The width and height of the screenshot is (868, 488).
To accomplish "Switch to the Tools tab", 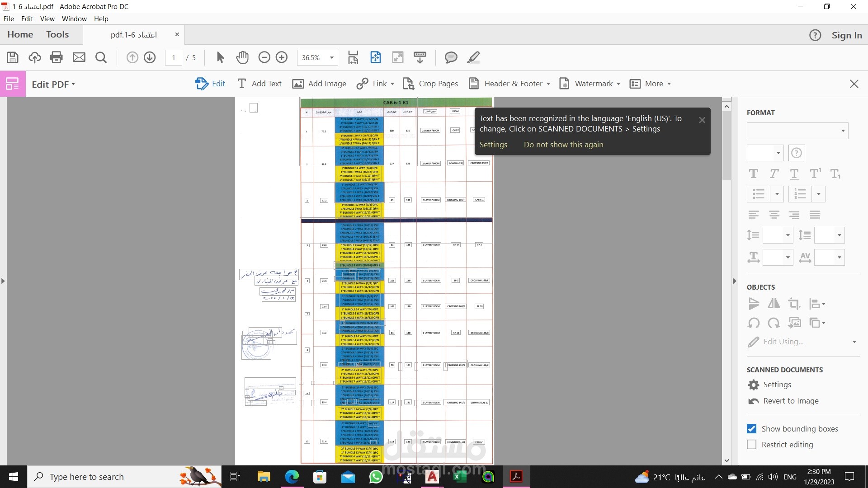I will pos(57,34).
